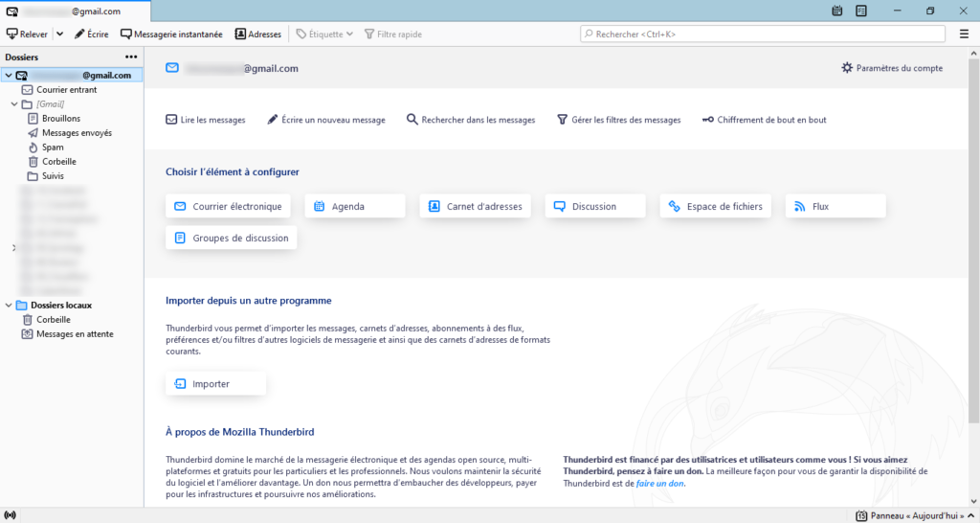
Task: Configure a Flux feed account
Action: click(835, 207)
